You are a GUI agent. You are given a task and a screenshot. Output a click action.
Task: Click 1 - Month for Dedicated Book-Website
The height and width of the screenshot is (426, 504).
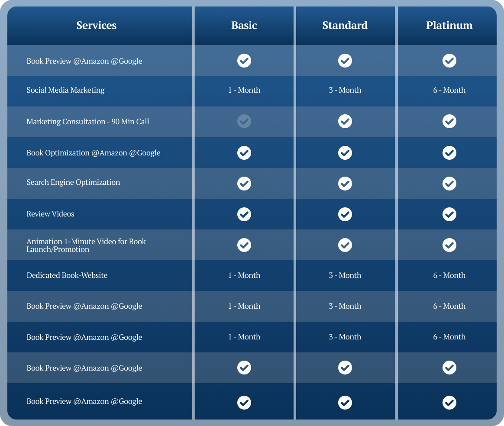(x=244, y=275)
